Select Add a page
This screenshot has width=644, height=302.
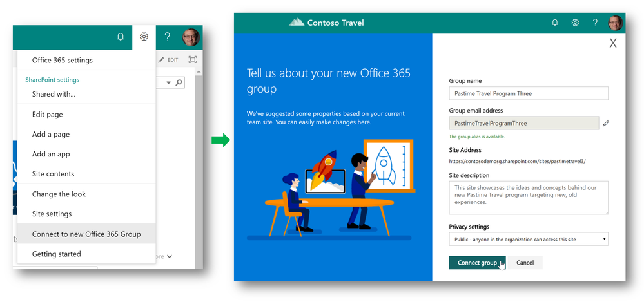point(86,134)
